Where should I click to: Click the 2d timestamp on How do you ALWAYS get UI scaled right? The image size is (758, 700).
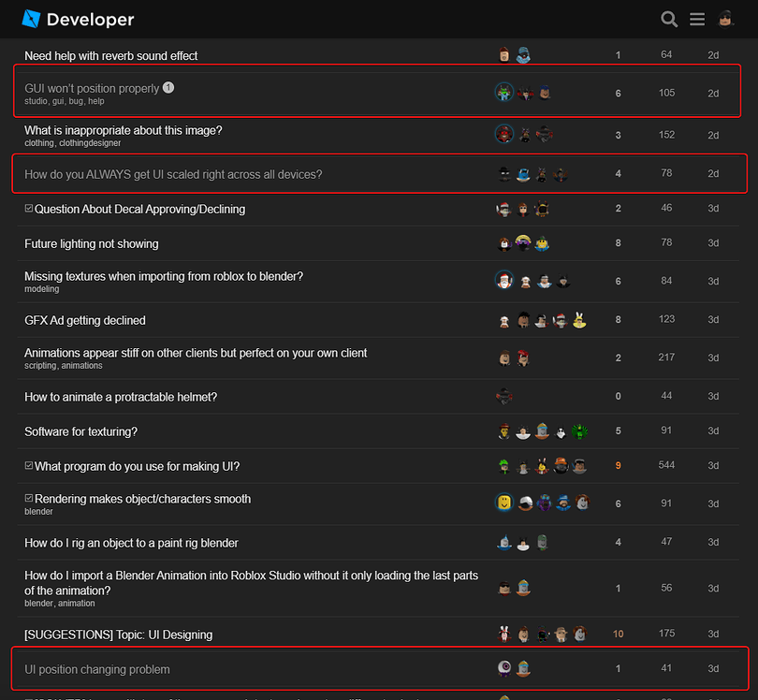713,173
